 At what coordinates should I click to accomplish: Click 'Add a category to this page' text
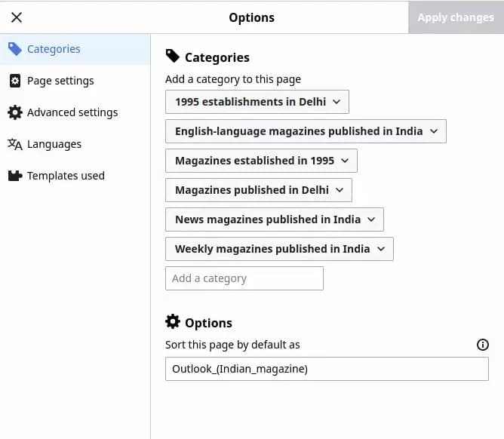click(x=233, y=79)
